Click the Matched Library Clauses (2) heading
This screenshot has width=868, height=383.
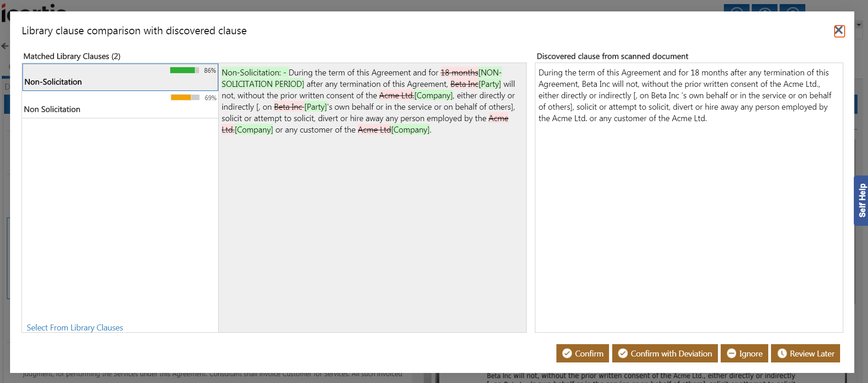point(72,56)
